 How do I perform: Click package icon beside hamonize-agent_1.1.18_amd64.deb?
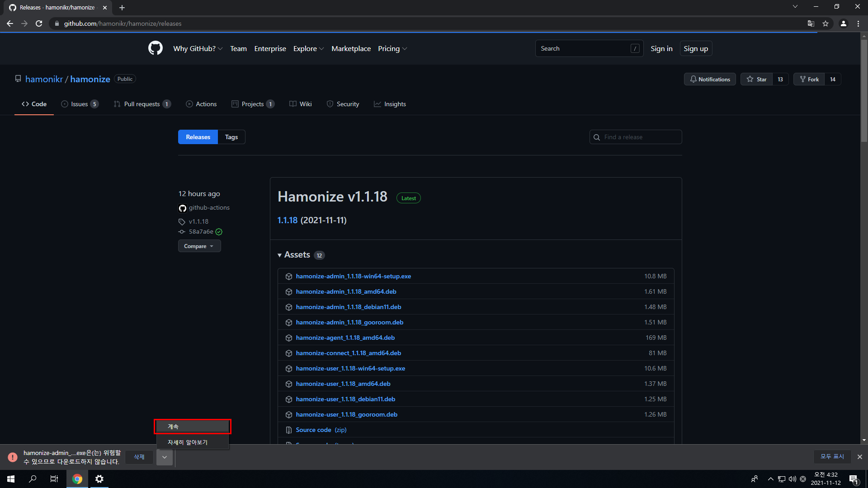[x=289, y=338]
